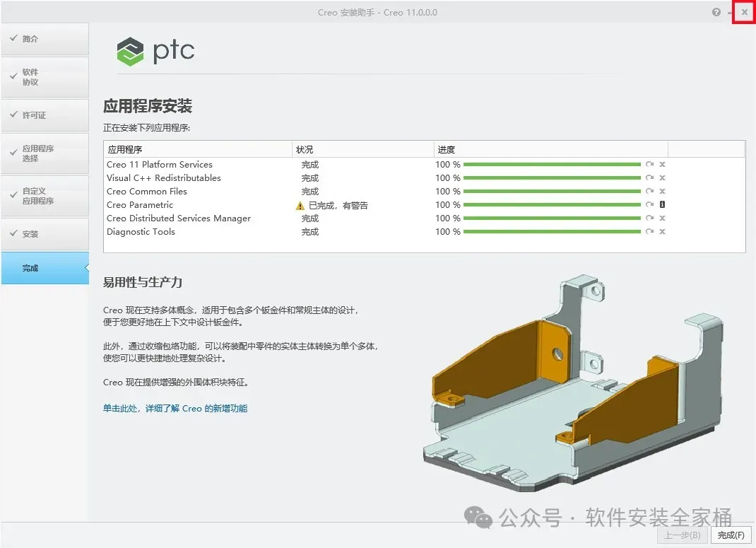Select the Diagnostic Tools row name
Viewport: 756px width, 548px height.
point(141,231)
